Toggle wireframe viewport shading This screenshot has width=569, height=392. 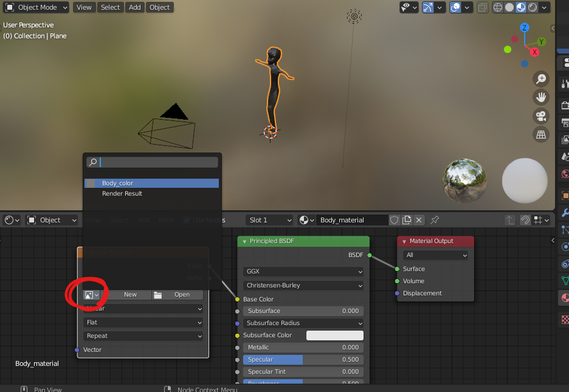click(498, 7)
